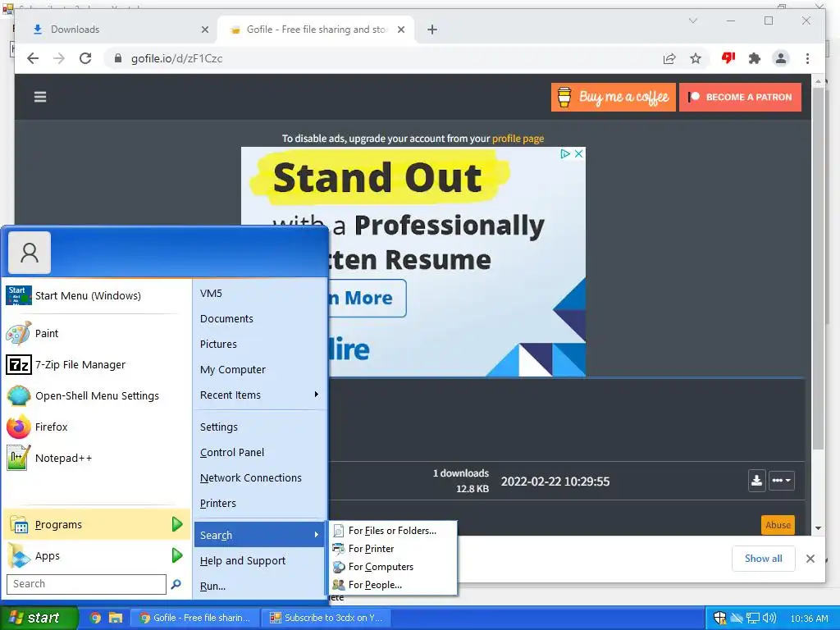Image resolution: width=840 pixels, height=630 pixels.
Task: Click the Chrome forward arrow
Action: 59,58
